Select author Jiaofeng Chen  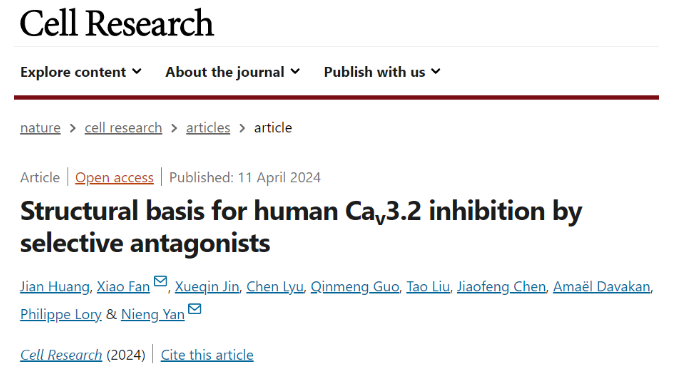tap(501, 287)
